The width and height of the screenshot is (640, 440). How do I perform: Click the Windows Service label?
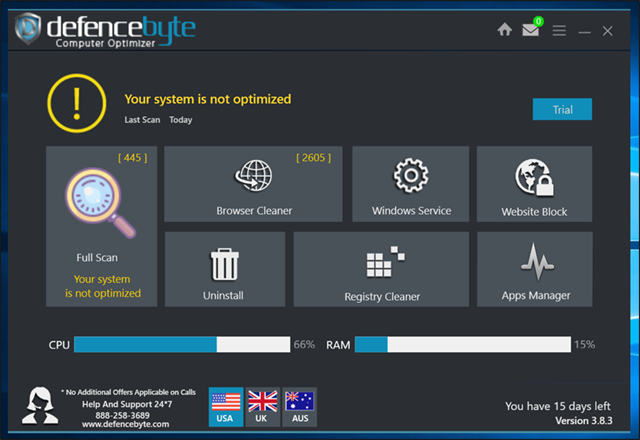411,211
